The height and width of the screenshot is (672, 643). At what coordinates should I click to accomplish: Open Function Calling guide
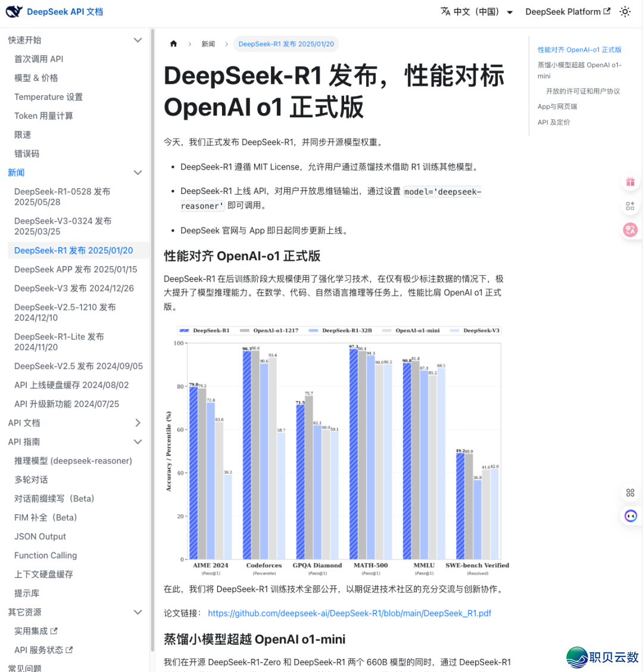pos(45,555)
